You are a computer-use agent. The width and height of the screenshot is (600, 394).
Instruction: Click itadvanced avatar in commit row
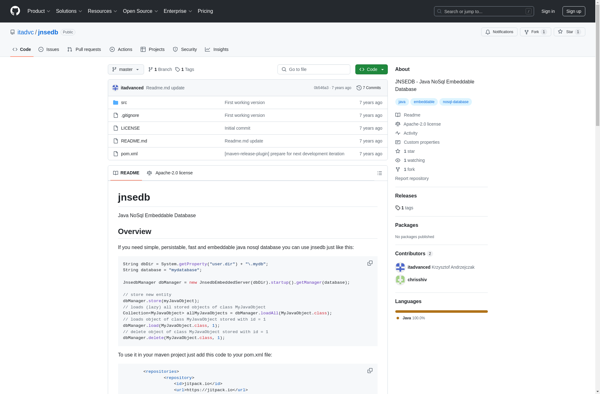point(115,88)
